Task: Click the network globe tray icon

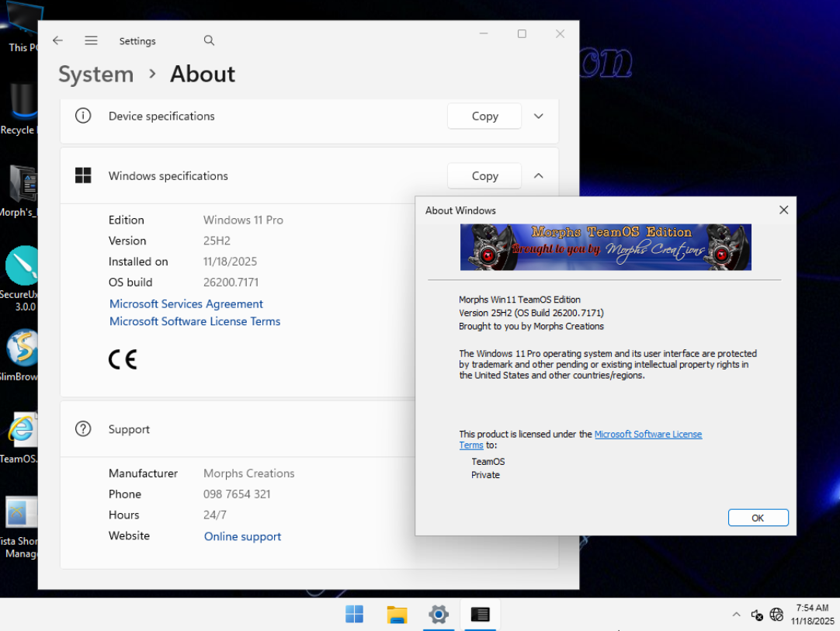Action: [776, 615]
